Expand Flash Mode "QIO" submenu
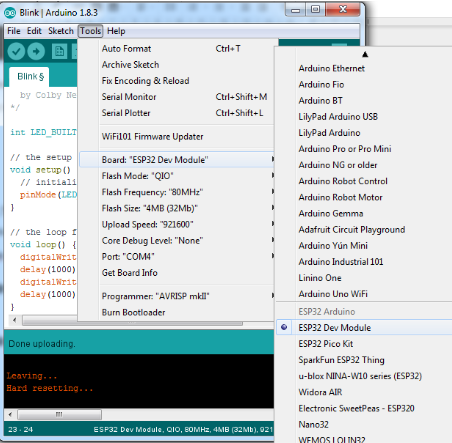452x443 pixels. click(x=177, y=176)
